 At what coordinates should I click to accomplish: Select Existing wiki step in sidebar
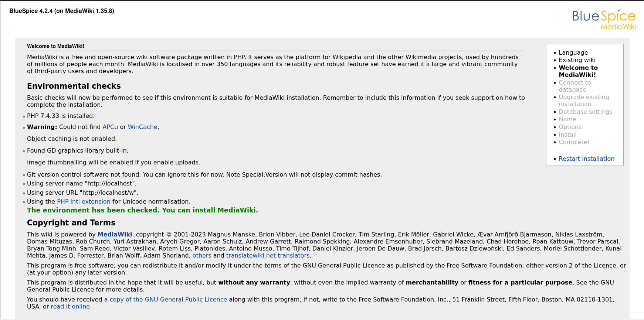[x=577, y=60]
